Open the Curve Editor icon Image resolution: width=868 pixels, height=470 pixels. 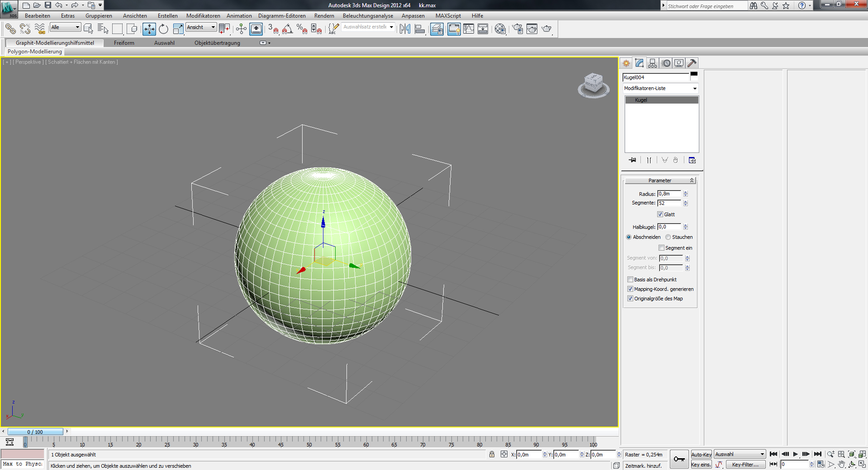tap(469, 29)
